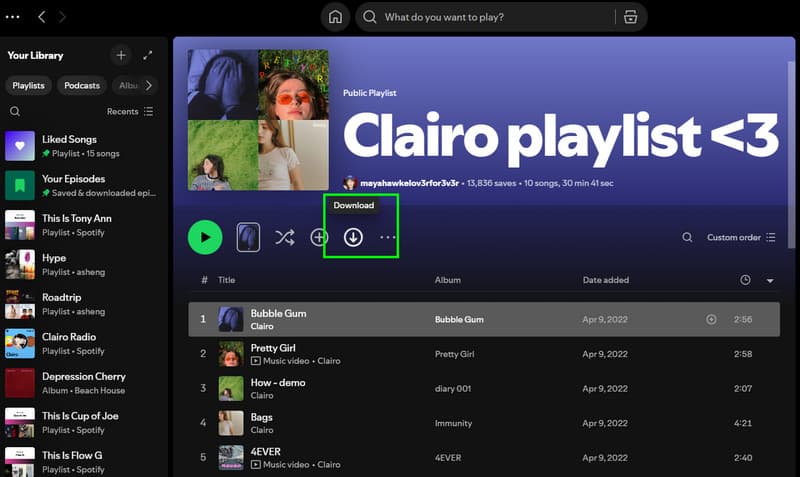Go back with the left arrow

tap(42, 17)
